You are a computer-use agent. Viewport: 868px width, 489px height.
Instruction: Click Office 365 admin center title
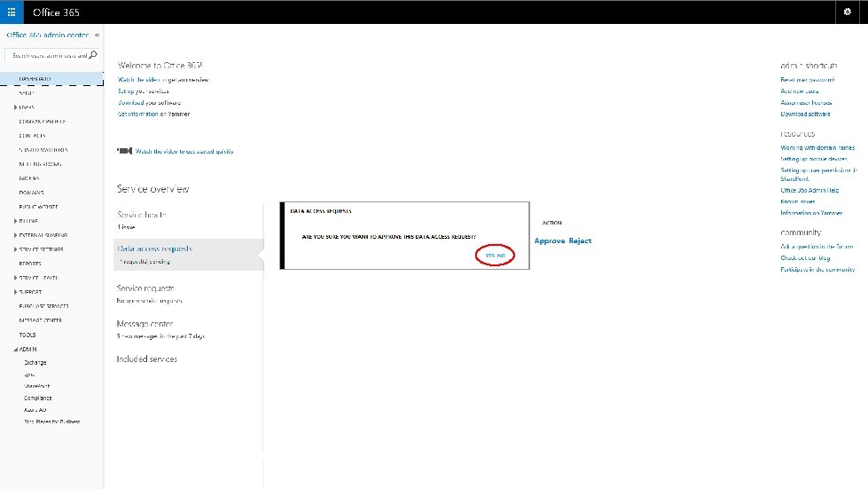[x=48, y=35]
